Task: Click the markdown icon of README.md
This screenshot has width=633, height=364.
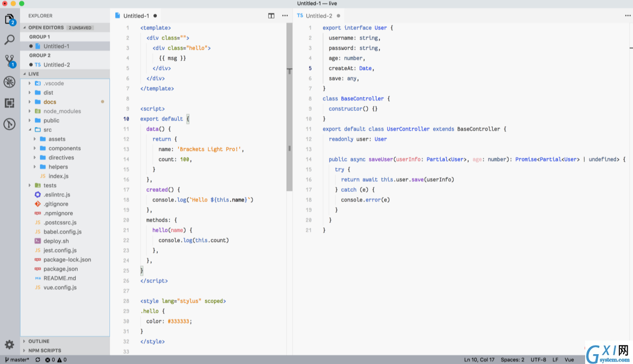Action: (38, 278)
